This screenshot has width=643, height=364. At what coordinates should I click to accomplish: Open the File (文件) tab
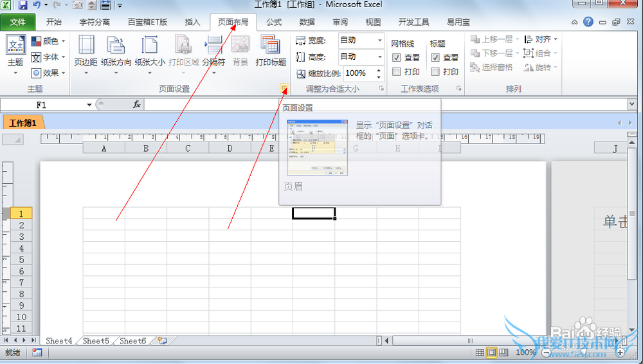pyautogui.click(x=17, y=22)
